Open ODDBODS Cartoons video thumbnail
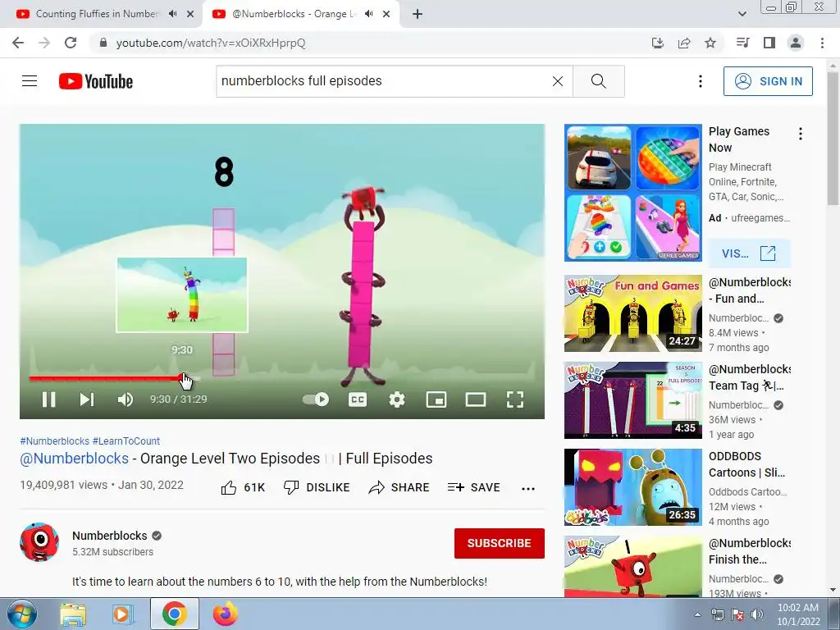Screen dimensions: 840x630 (633, 487)
